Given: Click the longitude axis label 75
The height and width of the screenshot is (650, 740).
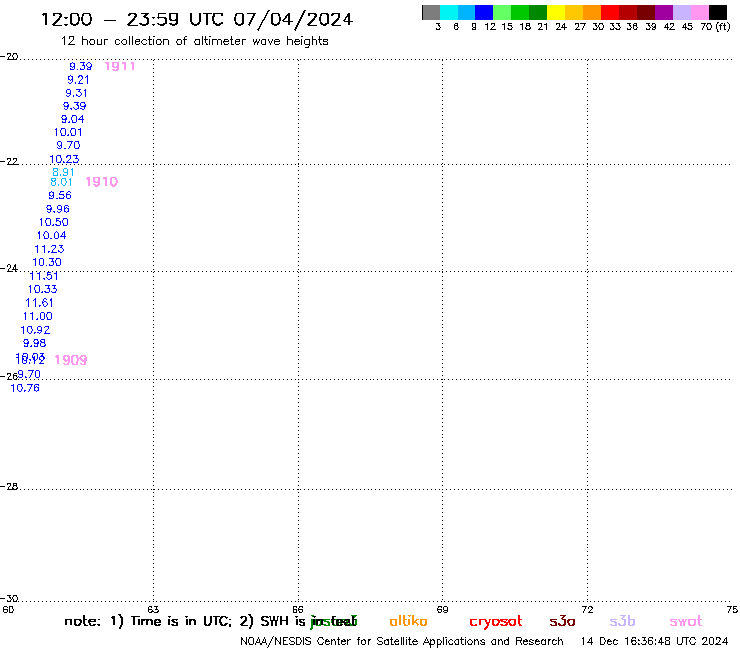Looking at the screenshot, I should [732, 609].
